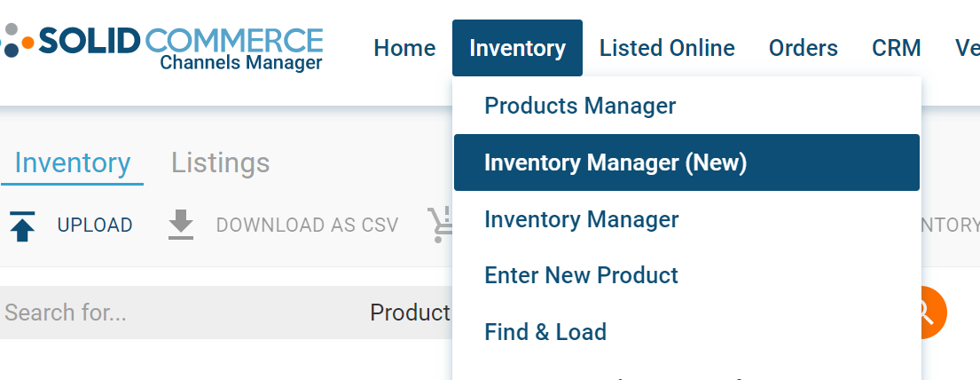
Task: Click the UPLOAD label button
Action: pyautogui.click(x=95, y=226)
